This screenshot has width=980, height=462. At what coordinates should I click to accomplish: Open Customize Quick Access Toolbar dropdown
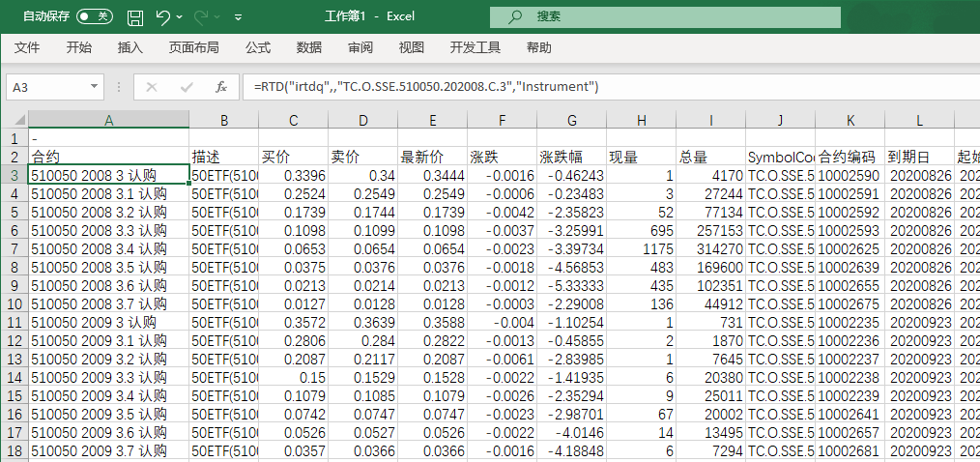(238, 17)
